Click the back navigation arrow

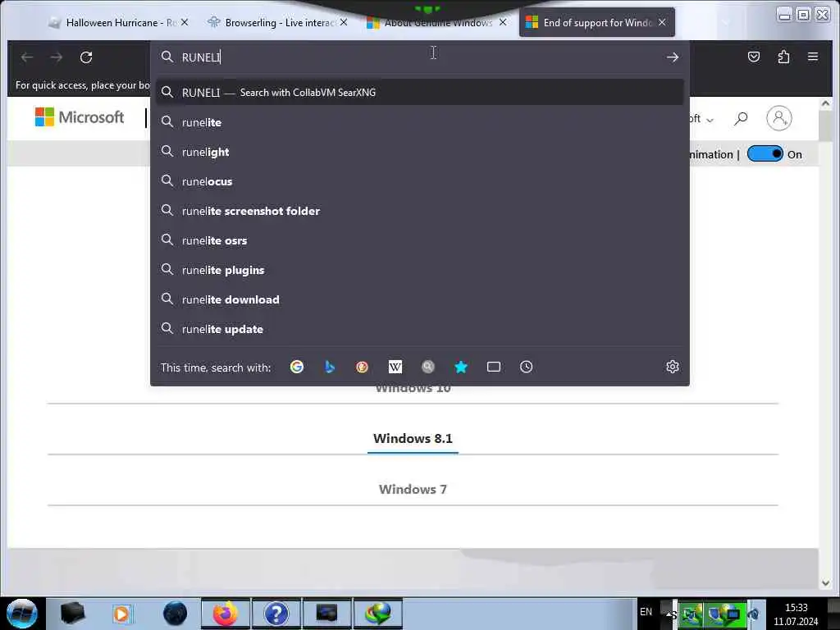point(27,57)
